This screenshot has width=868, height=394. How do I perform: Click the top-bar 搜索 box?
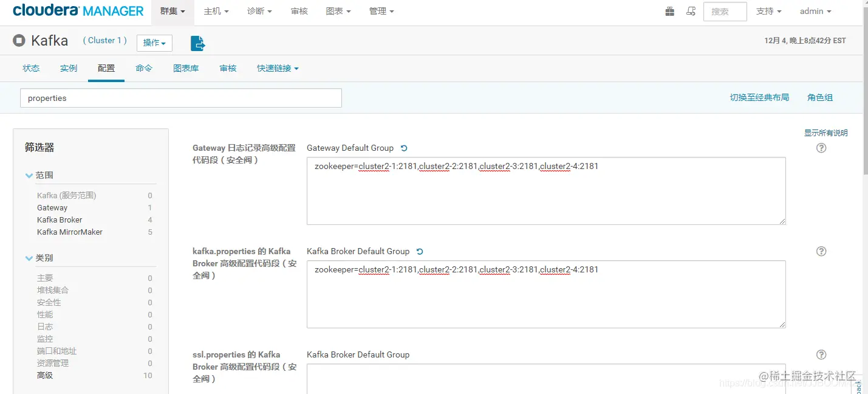[725, 12]
